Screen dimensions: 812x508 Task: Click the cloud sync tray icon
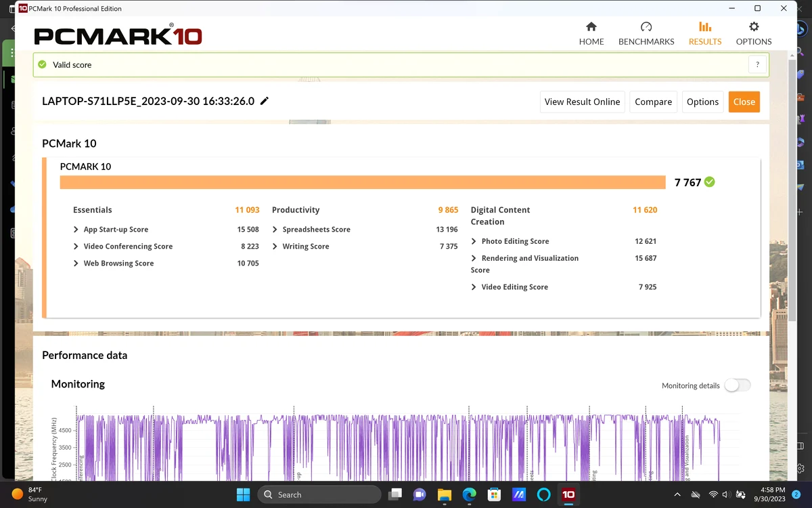pos(694,494)
